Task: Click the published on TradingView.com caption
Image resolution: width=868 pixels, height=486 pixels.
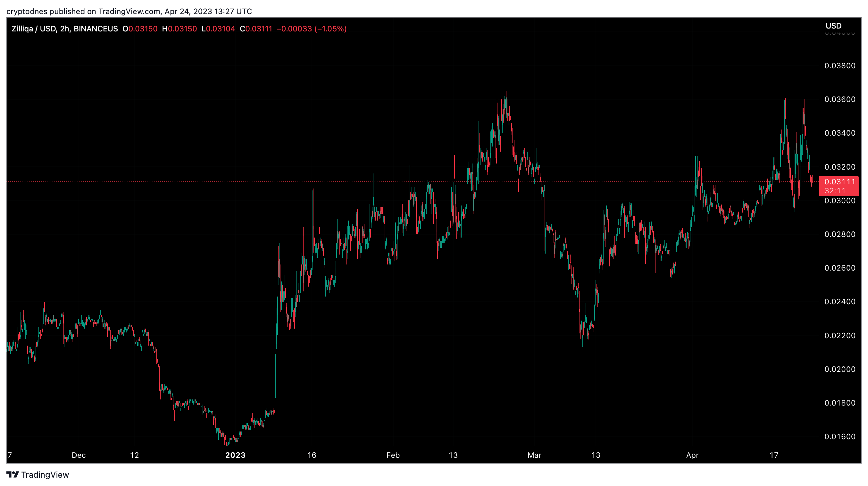Action: tap(129, 12)
